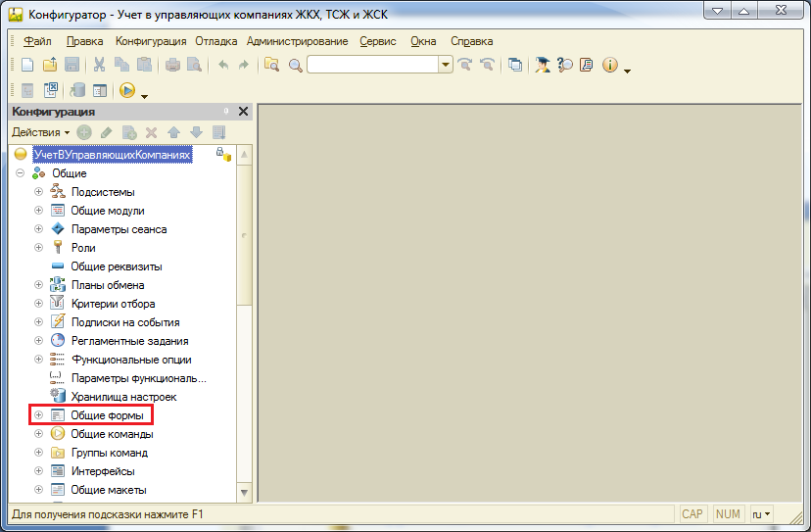Select Группы команд tree item

pyautogui.click(x=110, y=453)
